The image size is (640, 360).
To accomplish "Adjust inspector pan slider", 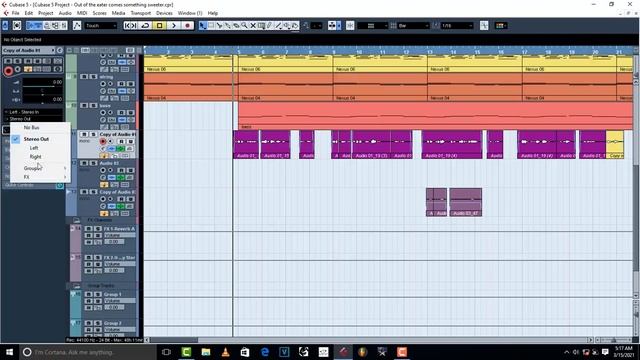I will pyautogui.click(x=42, y=91).
